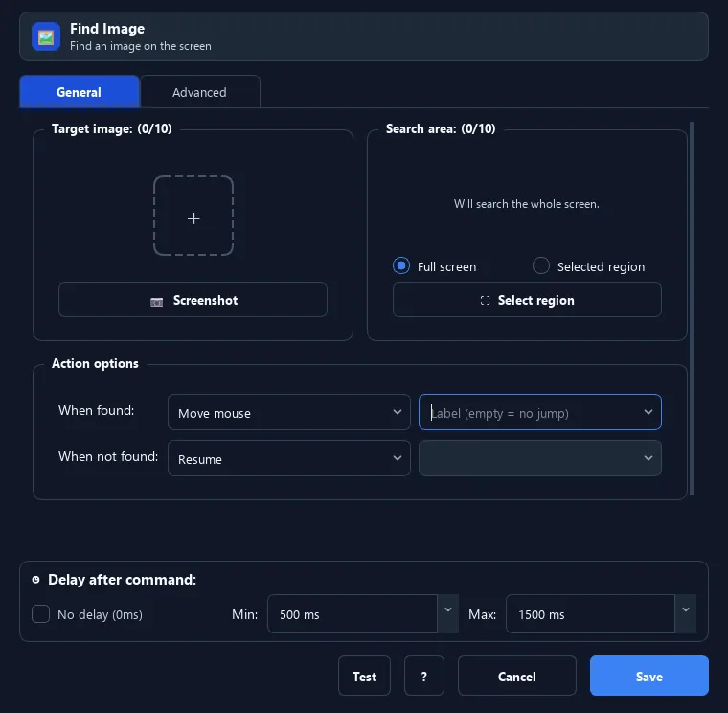Switch to the General tab
Image resolution: width=728 pixels, height=713 pixels.
click(80, 91)
